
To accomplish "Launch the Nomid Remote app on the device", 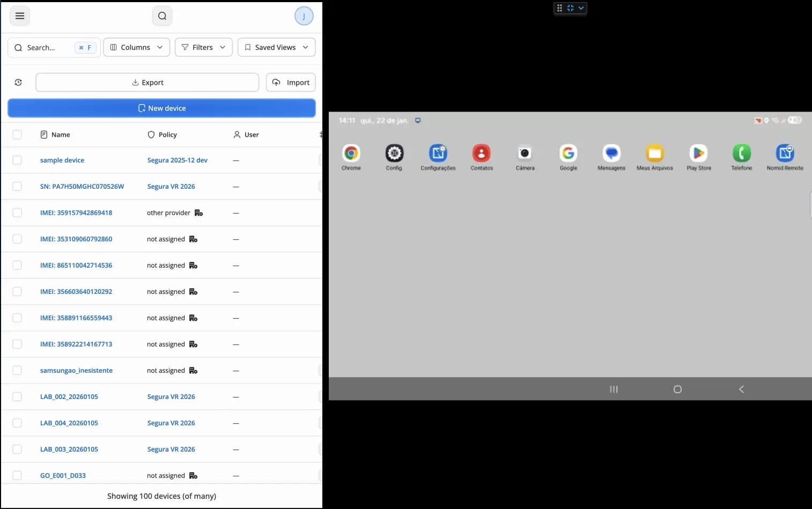I will click(x=784, y=154).
